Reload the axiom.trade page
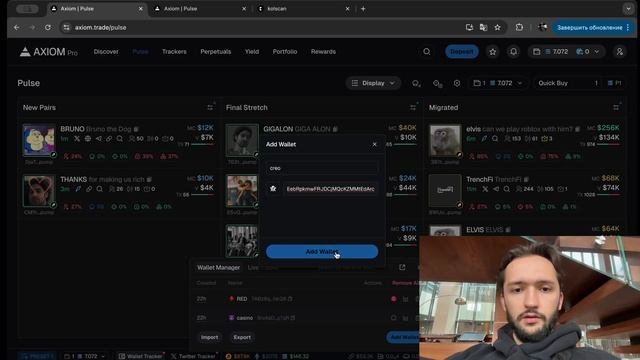Image resolution: width=640 pixels, height=360 pixels. 48,27
